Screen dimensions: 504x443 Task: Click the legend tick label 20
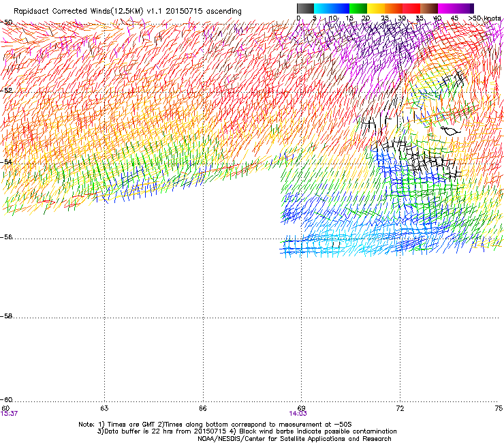point(366,18)
